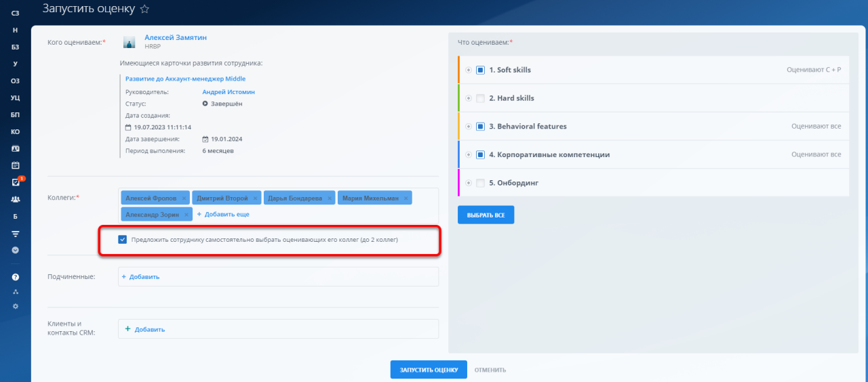Expand the 4. Корпоративные компетенции section
Image resolution: width=868 pixels, height=382 pixels.
click(469, 154)
